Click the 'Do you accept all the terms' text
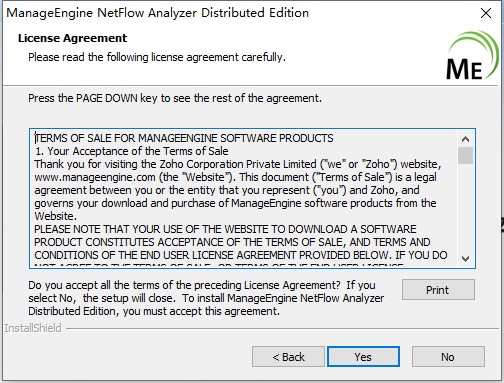The width and height of the screenshot is (504, 383). (206, 298)
